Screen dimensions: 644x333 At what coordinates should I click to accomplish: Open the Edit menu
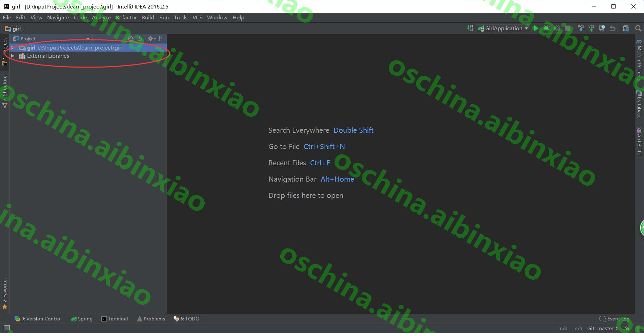tap(20, 17)
